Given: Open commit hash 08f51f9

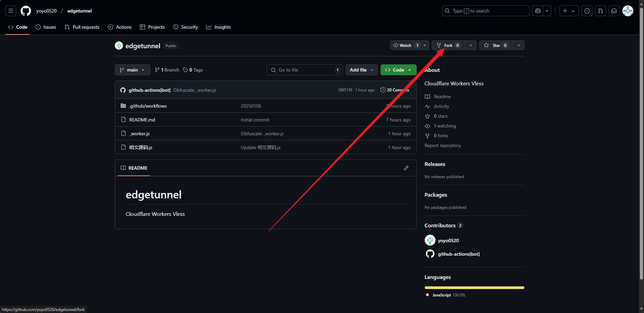Looking at the screenshot, I should tap(345, 90).
